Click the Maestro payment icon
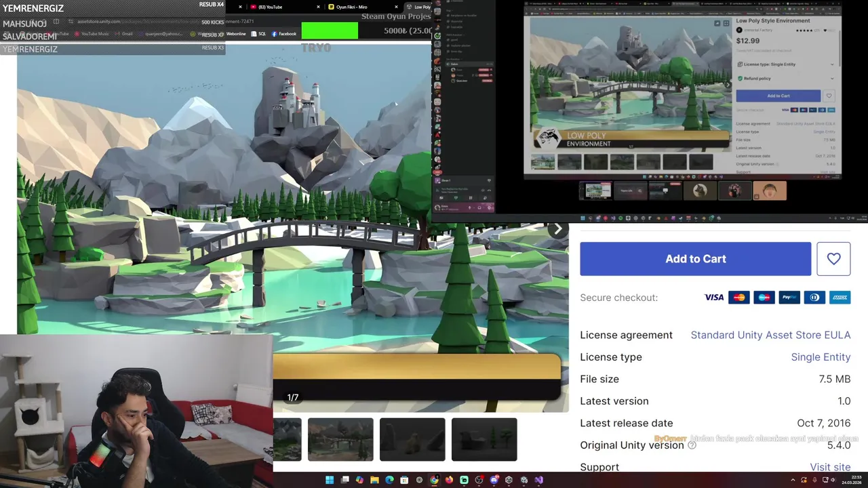 (764, 298)
